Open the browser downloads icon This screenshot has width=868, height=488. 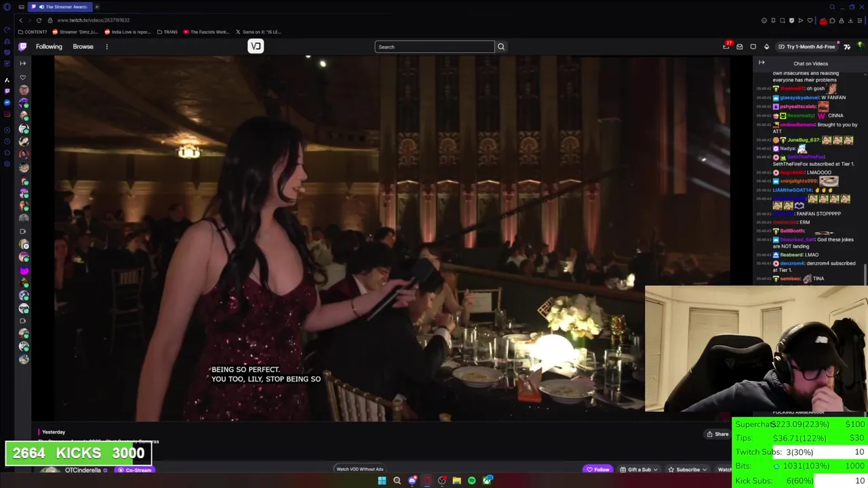tap(850, 20)
